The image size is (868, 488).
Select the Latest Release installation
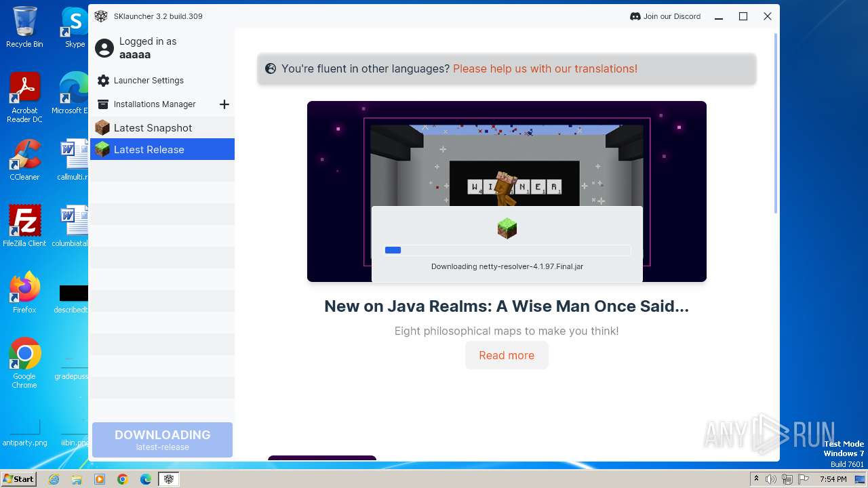pyautogui.click(x=162, y=149)
